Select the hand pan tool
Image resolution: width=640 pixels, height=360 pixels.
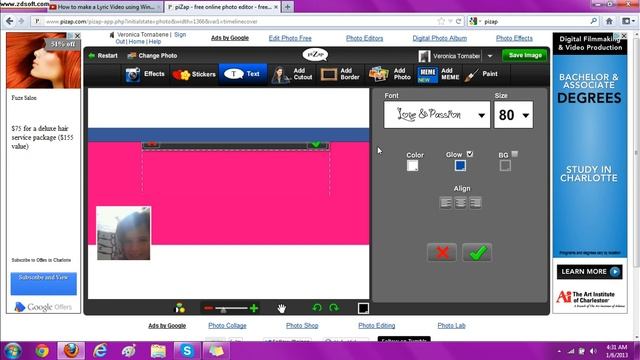tap(282, 308)
